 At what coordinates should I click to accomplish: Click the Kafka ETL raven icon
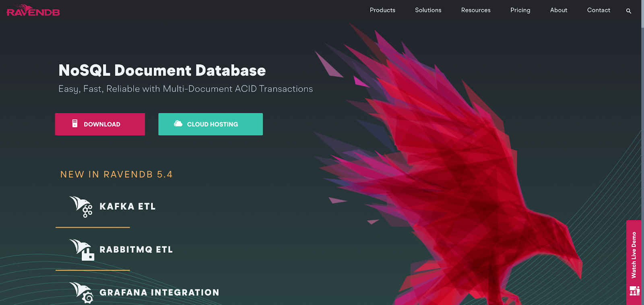81,207
